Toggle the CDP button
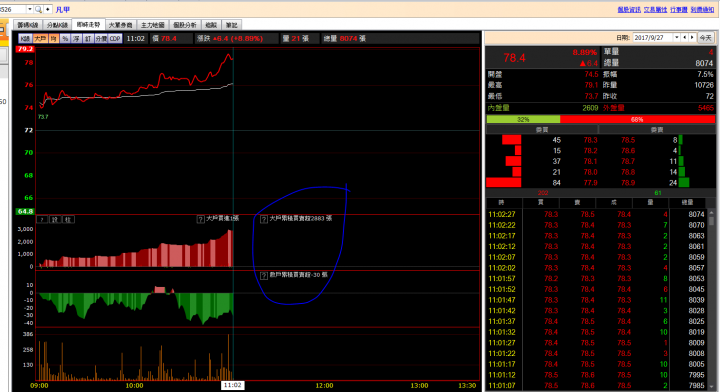The image size is (720, 392). point(115,39)
